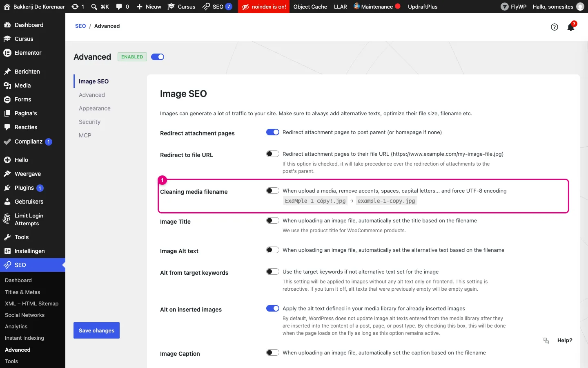Open the Advanced settings tab
Viewport: 588px width, 368px height.
(92, 95)
